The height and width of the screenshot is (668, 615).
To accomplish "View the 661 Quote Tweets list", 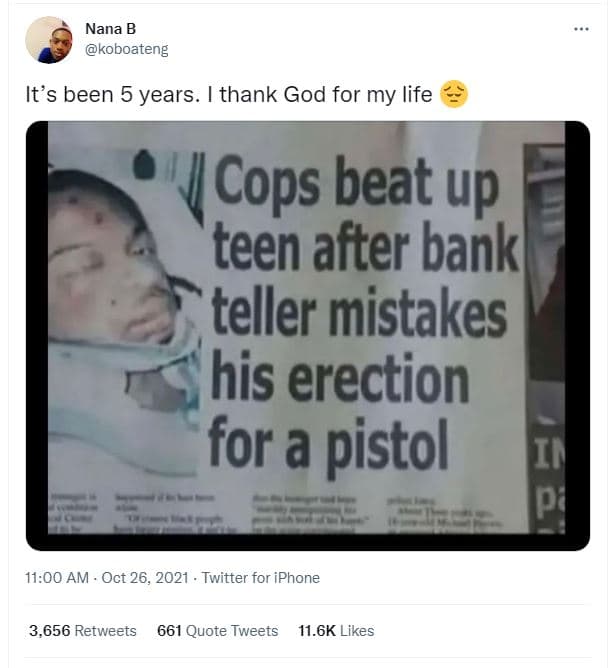I will click(x=218, y=630).
